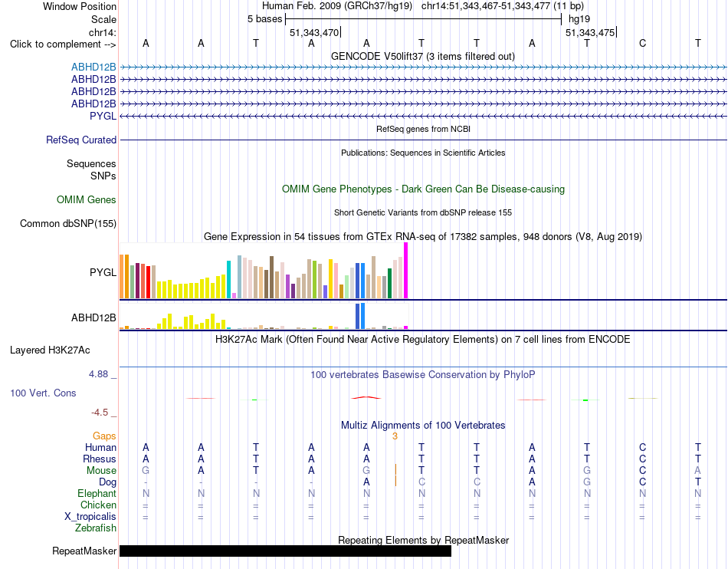
Task: Click the PYGL label beside the left-pointing arrow transcript
Action: point(103,116)
